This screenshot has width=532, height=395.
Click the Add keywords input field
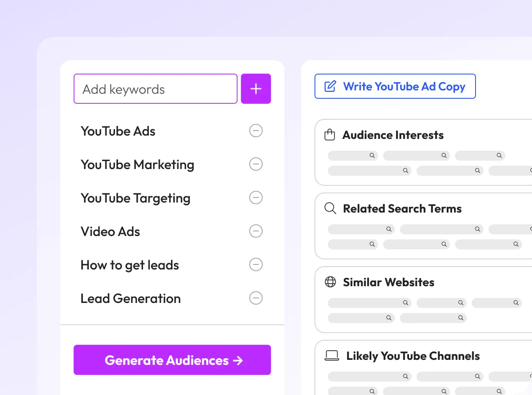tap(155, 89)
